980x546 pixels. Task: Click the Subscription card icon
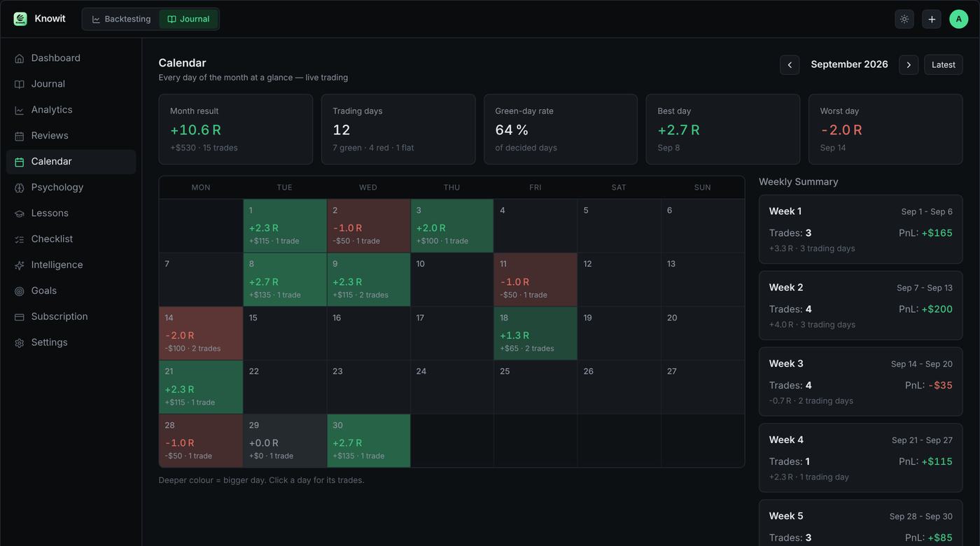[x=20, y=318]
